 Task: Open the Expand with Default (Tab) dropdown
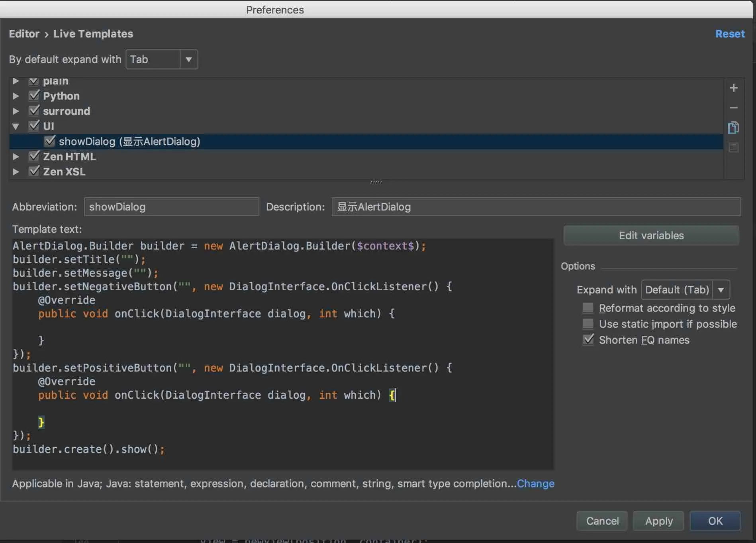[x=685, y=290]
